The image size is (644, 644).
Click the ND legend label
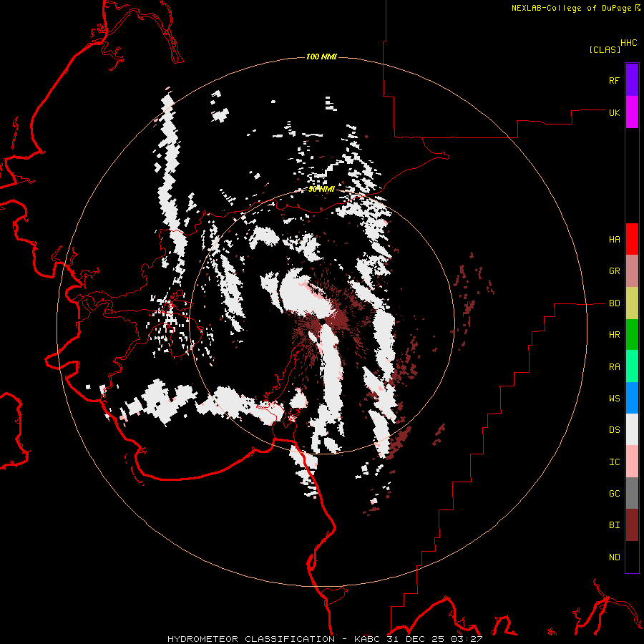point(614,557)
